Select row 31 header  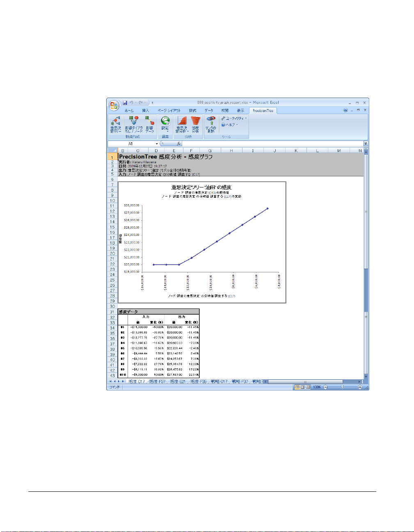[112, 312]
